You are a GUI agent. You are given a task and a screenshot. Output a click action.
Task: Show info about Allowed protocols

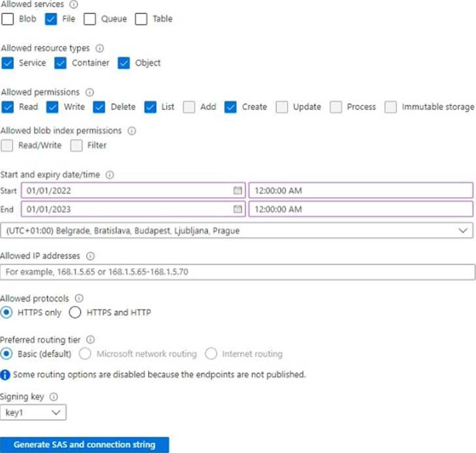[x=79, y=298]
